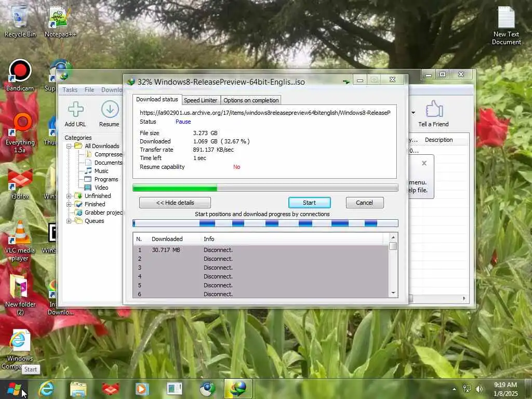Click r3dfox taskbar icon
Viewport: 532px width, 399px height.
(x=110, y=389)
